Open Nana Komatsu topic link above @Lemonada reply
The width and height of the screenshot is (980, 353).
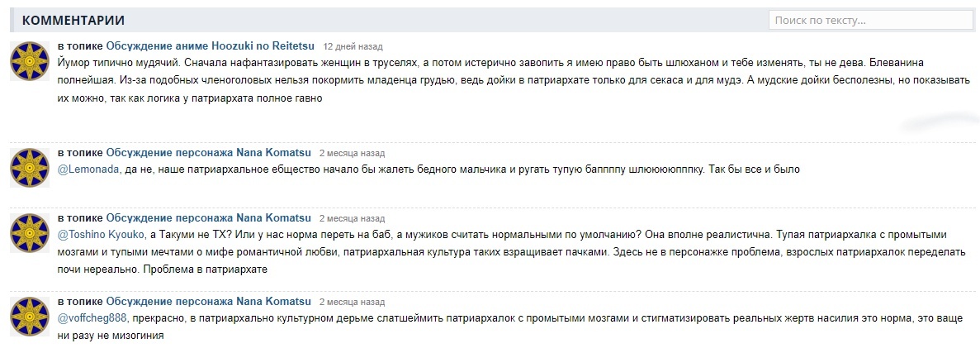coord(209,153)
